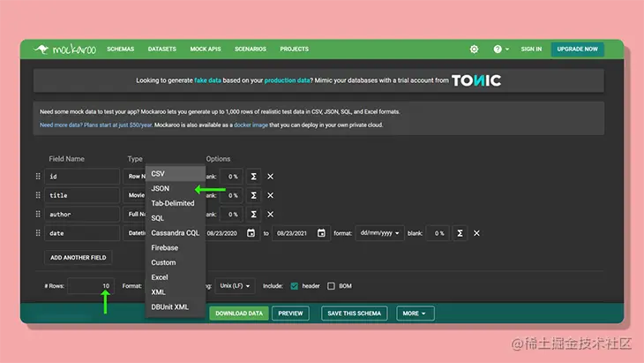Open MOCK APIS in navigation bar

pos(206,49)
